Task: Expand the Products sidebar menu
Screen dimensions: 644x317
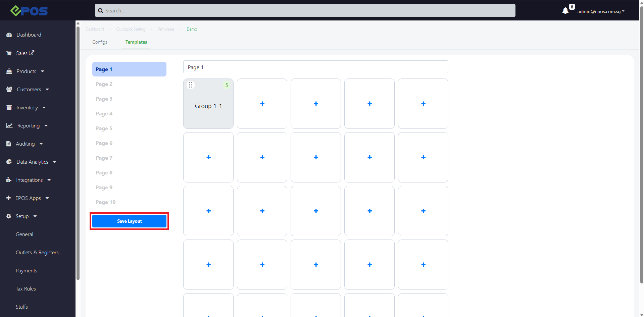Action: pyautogui.click(x=30, y=71)
